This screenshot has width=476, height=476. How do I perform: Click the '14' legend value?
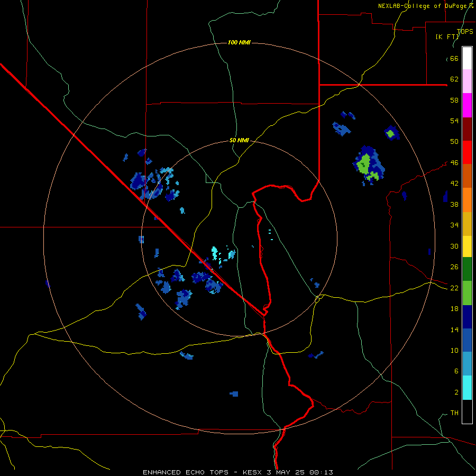[x=454, y=329]
